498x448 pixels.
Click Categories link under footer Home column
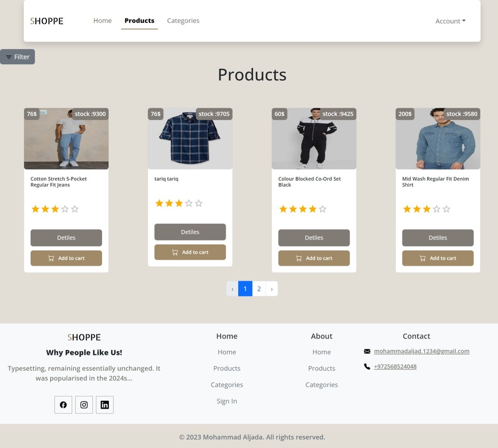click(x=227, y=385)
